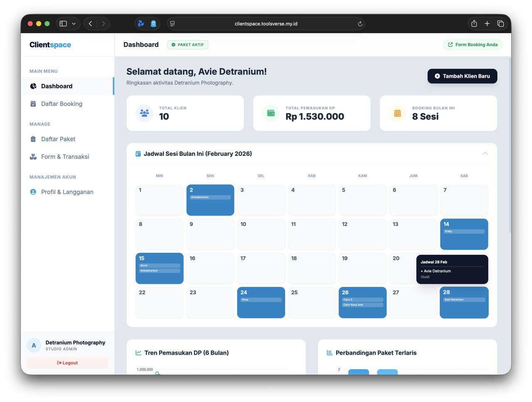This screenshot has height=402, width=532.
Task: Toggle the Safari sidebar
Action: 63,24
